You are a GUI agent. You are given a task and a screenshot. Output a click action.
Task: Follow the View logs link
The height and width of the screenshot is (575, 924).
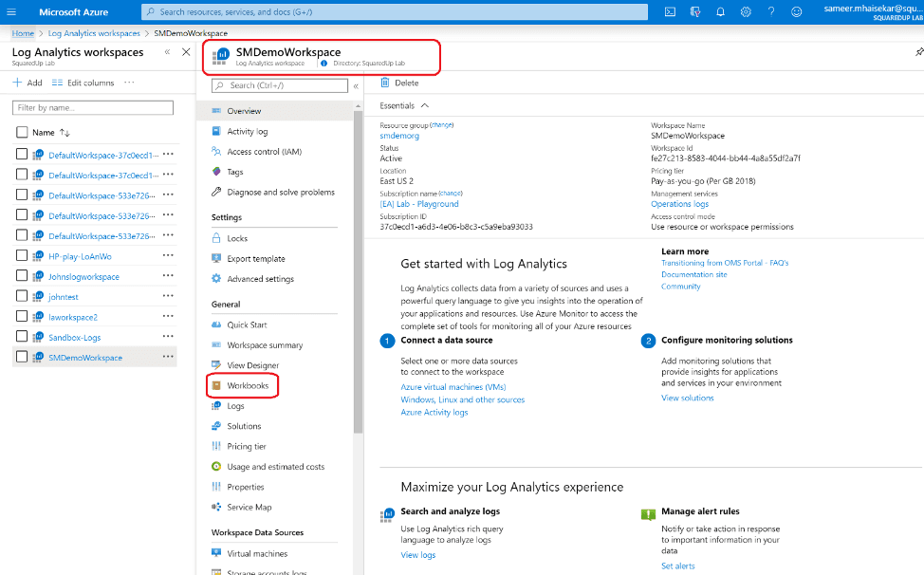418,555
